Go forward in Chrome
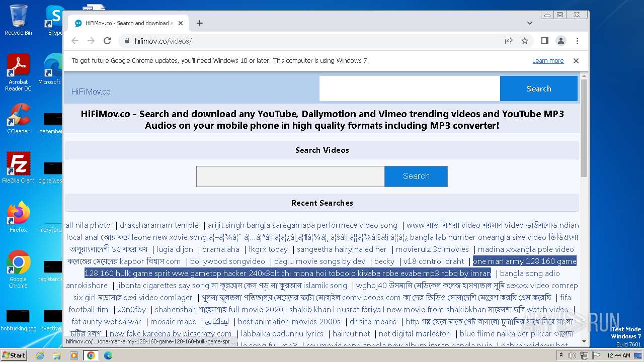The width and height of the screenshot is (644, 362). 91,41
